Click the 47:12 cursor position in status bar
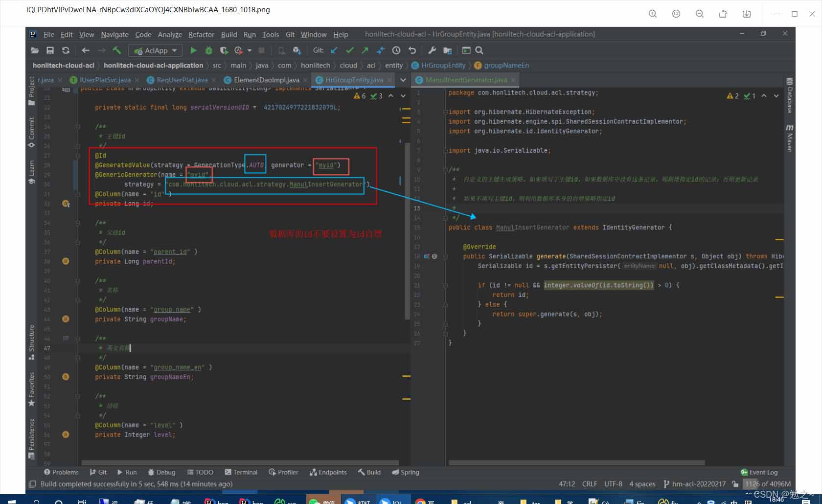 tap(567, 484)
